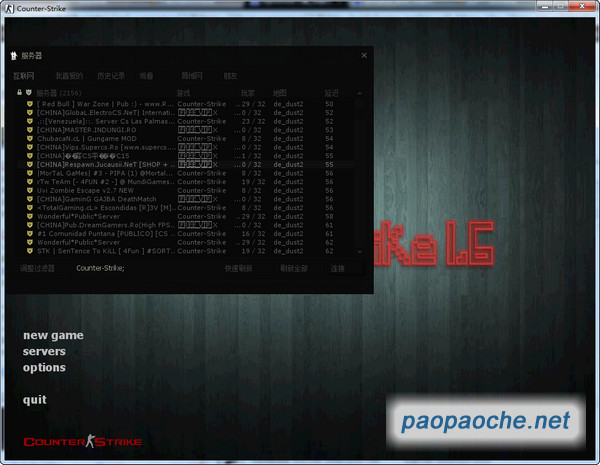Viewport: 600px width, 465px height.
Task: Click the server list scroll up arrow
Action: [x=359, y=93]
